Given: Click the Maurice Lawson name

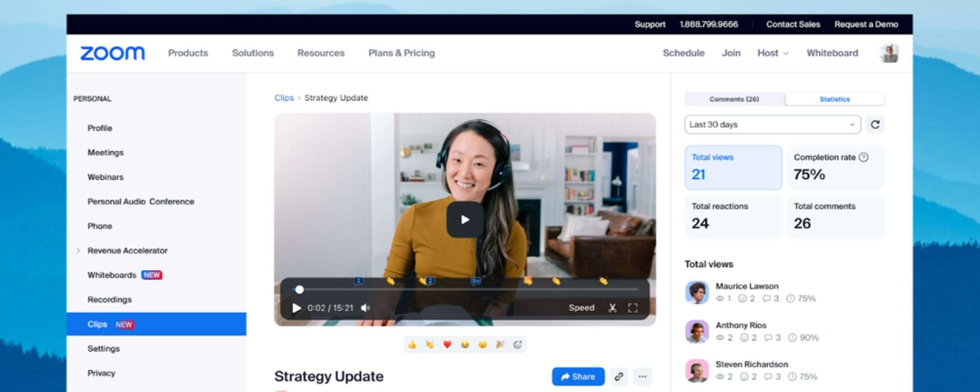Looking at the screenshot, I should [747, 286].
